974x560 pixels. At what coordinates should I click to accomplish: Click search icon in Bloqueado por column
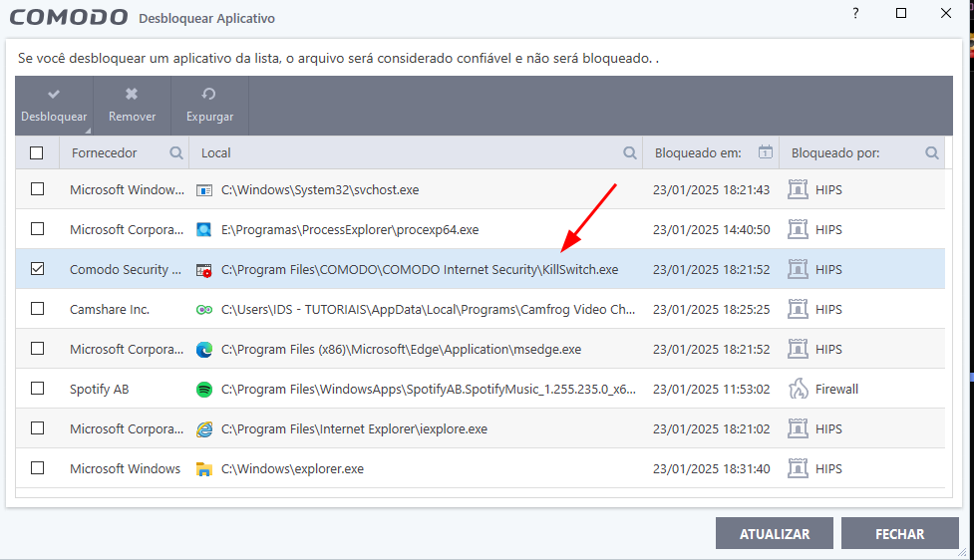point(932,153)
